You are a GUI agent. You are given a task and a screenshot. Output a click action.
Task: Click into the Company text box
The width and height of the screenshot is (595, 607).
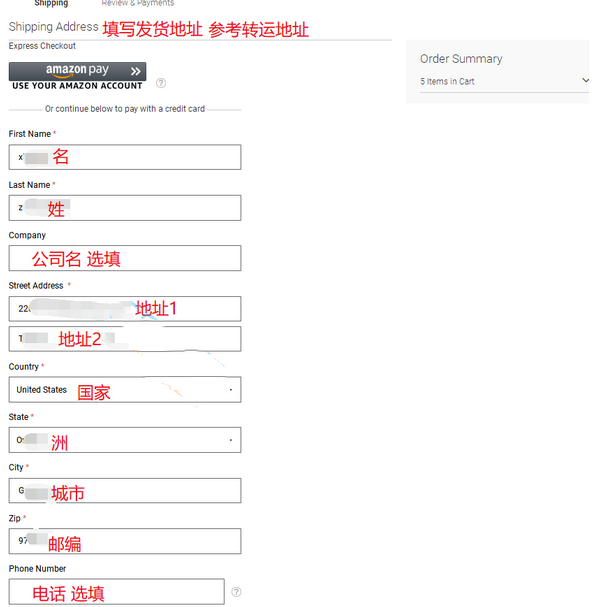(x=125, y=258)
